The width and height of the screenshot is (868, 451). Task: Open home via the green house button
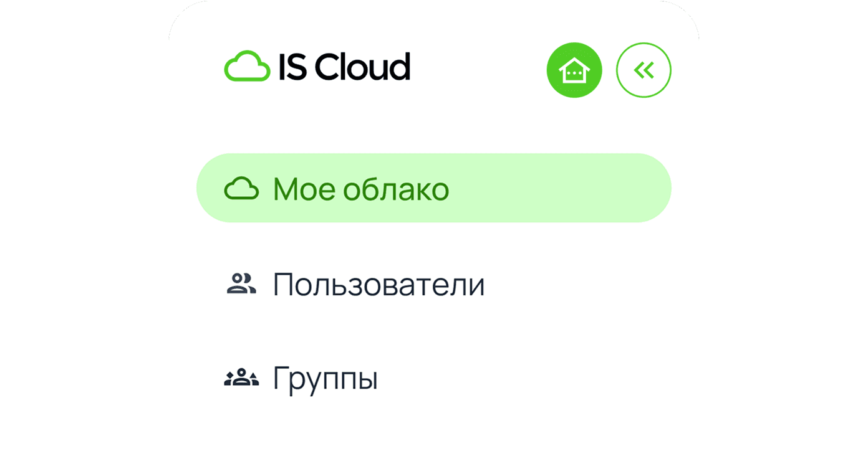tap(574, 70)
